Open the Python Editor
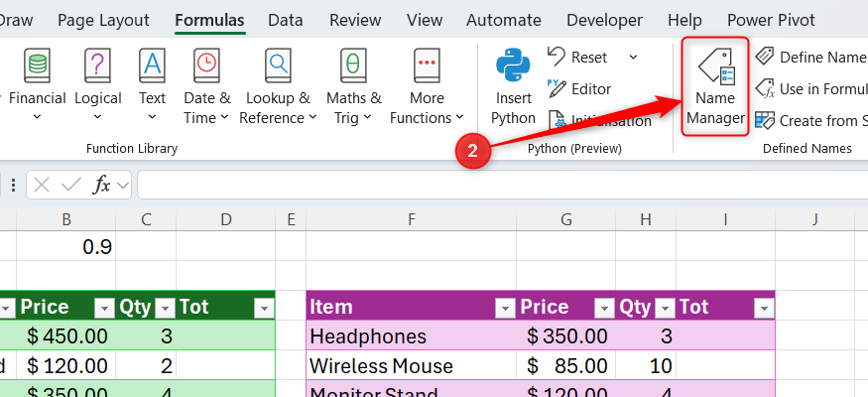 (x=579, y=89)
